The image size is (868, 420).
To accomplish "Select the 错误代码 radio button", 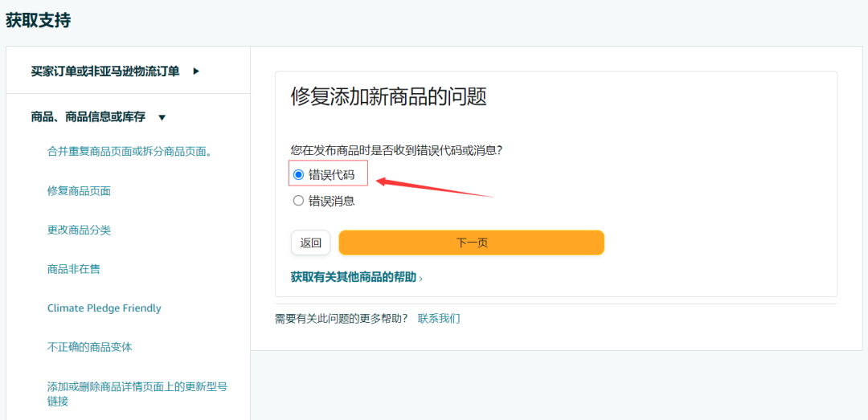I will pyautogui.click(x=298, y=175).
